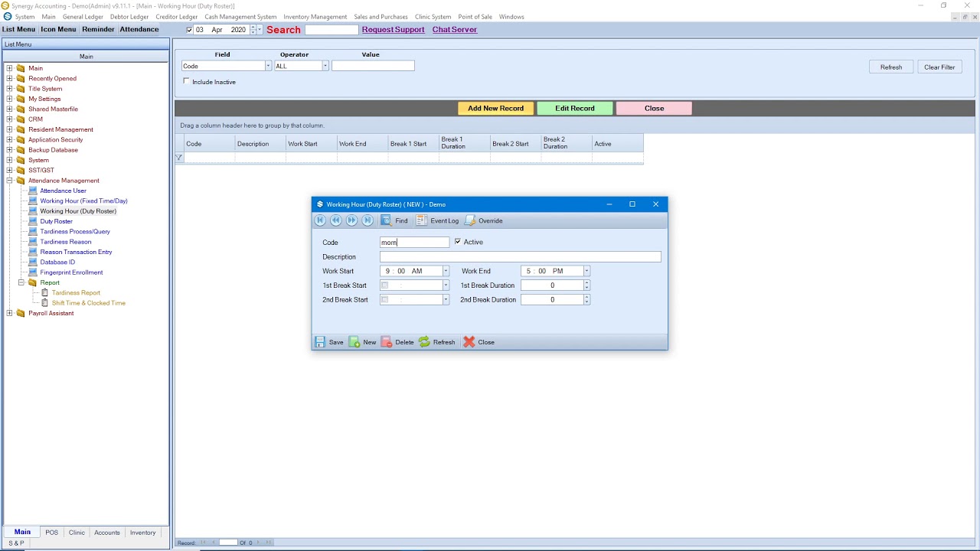Refresh the dialog record
This screenshot has width=980, height=551.
[437, 342]
